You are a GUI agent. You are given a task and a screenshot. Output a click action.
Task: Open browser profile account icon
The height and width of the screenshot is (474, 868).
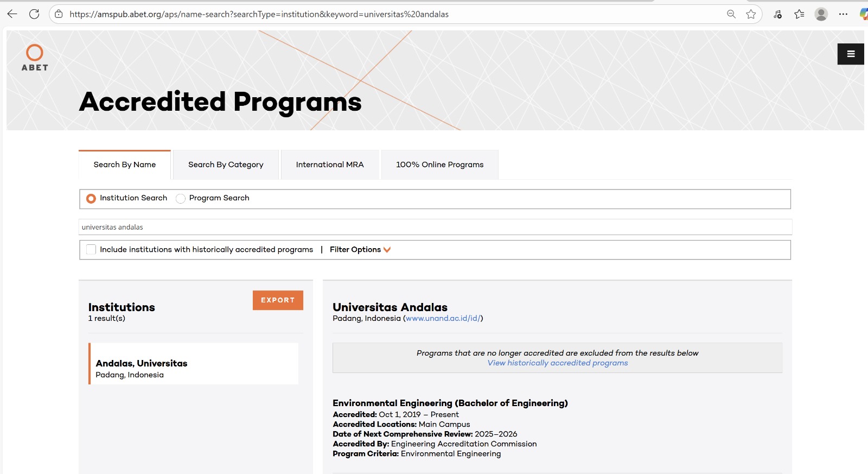point(821,14)
